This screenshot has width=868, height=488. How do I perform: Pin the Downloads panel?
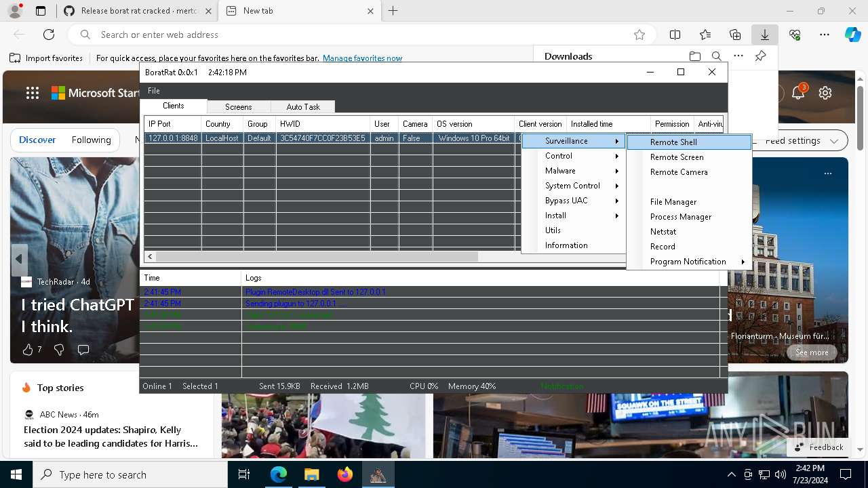(x=761, y=56)
